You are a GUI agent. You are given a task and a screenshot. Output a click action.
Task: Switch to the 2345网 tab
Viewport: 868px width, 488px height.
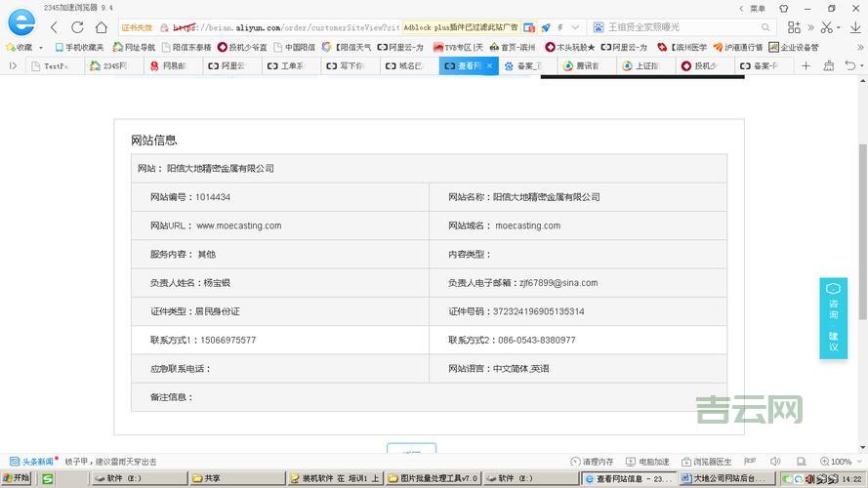coord(114,65)
